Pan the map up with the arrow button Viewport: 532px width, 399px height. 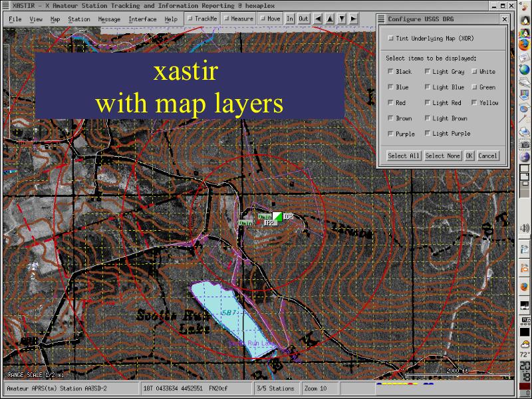[330, 19]
